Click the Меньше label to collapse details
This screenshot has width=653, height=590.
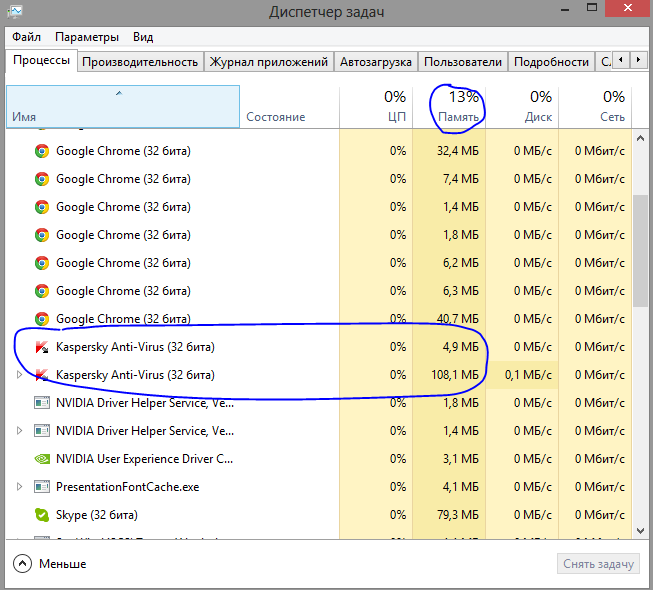click(x=62, y=564)
